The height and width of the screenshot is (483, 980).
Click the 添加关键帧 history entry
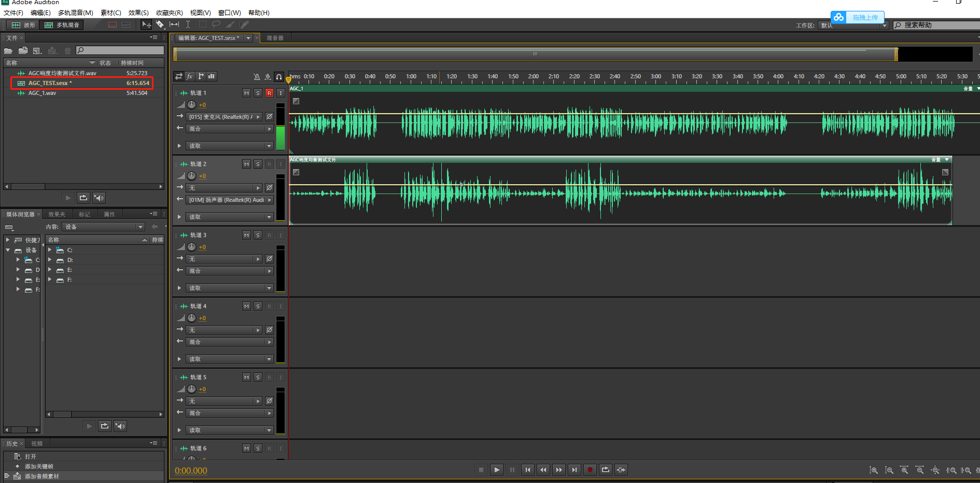coord(39,466)
